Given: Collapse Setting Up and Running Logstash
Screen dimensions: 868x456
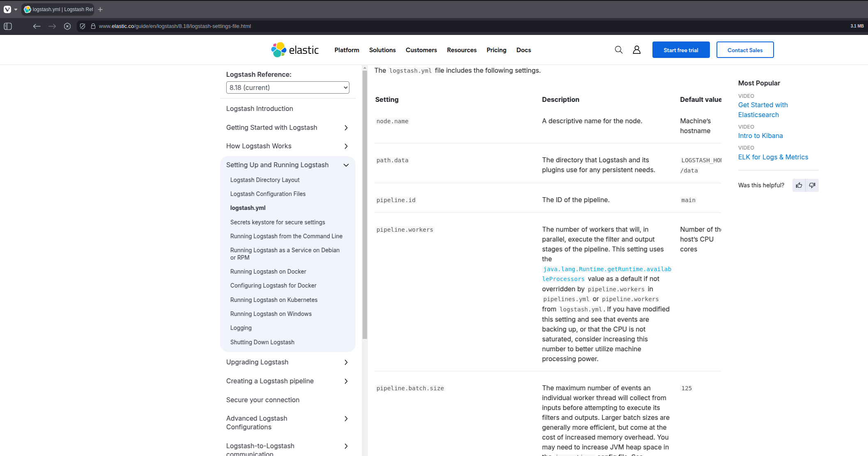Looking at the screenshot, I should pyautogui.click(x=346, y=165).
